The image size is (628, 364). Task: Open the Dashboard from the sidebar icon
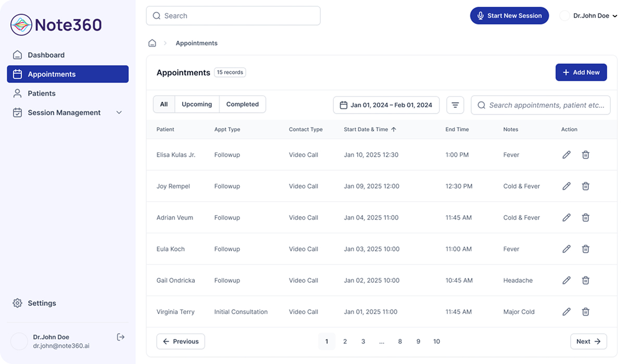[x=17, y=55]
